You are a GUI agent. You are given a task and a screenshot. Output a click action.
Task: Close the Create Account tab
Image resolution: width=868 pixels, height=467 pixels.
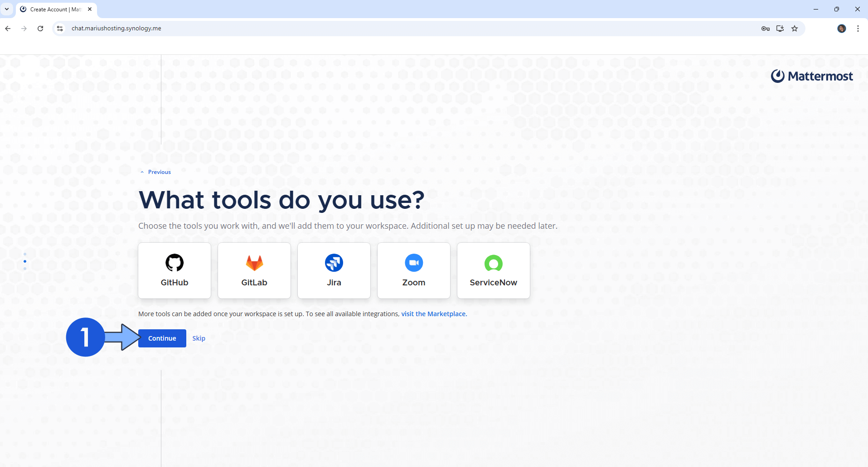coord(90,9)
